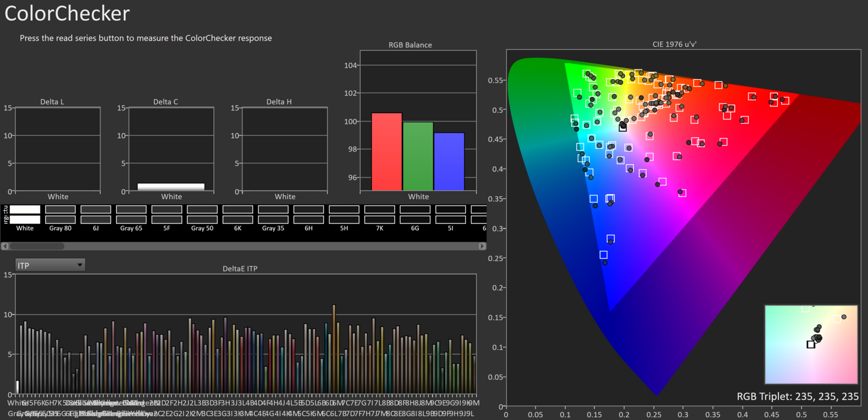Image resolution: width=868 pixels, height=420 pixels.
Task: Click the RGB Balance chart title
Action: [410, 45]
